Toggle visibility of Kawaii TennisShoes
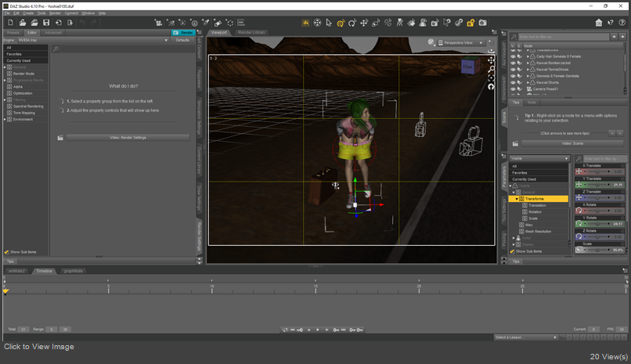631x364 pixels. 513,70
